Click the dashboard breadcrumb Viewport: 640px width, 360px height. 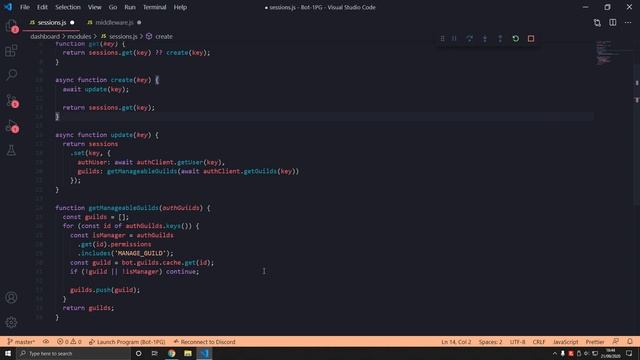(x=45, y=36)
